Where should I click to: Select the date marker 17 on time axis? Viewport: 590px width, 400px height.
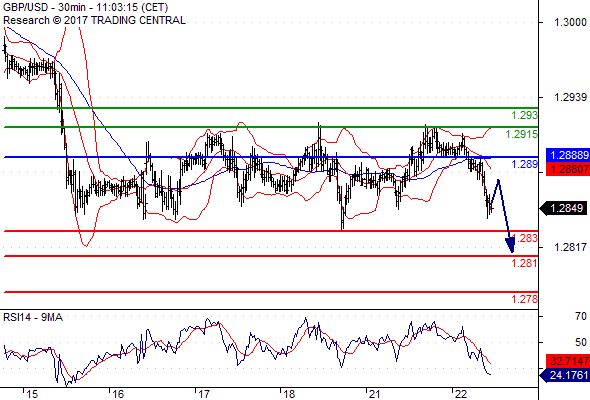(x=203, y=394)
